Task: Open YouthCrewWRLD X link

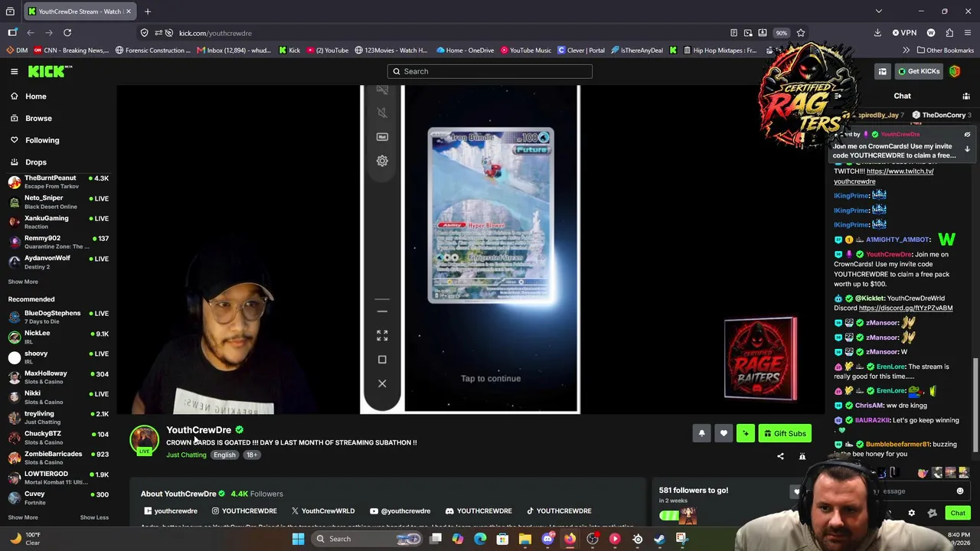Action: (x=323, y=511)
